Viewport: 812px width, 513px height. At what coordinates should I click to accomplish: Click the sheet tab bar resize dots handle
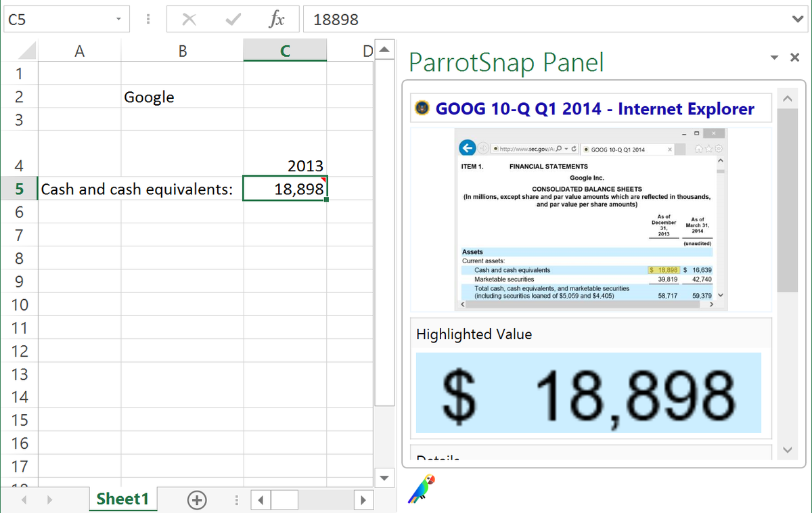(236, 501)
